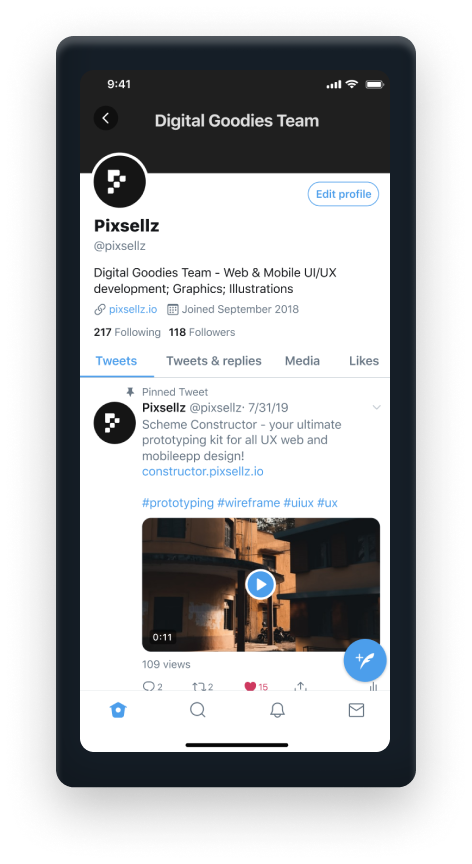Tap the compose tweet feather button
Viewport: 472px width, 864px height.
(x=365, y=660)
